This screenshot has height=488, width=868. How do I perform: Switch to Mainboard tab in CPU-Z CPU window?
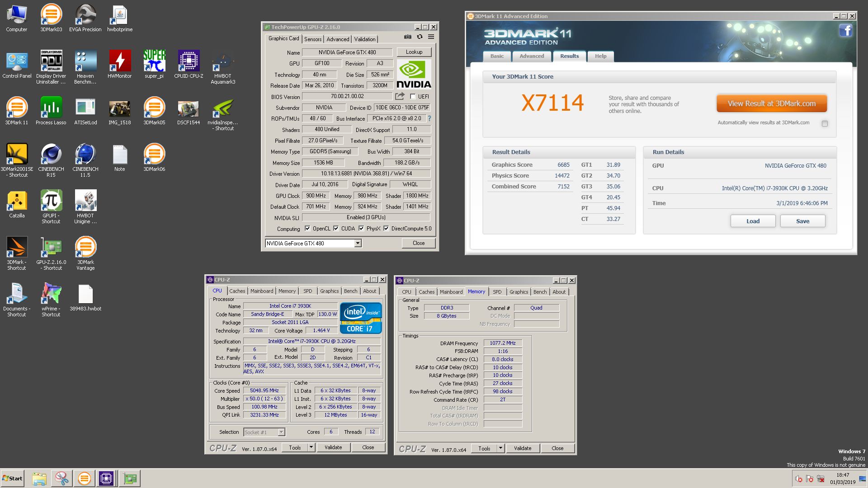[262, 291]
